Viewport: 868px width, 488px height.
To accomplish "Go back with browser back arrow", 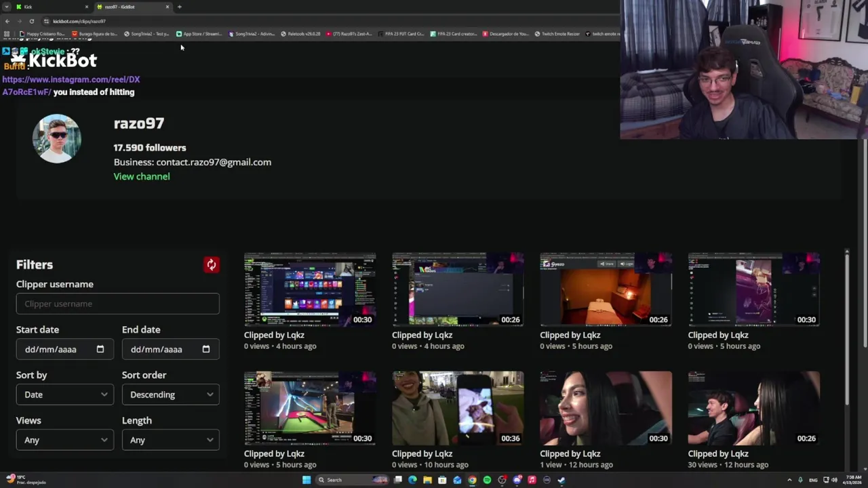I will click(7, 21).
